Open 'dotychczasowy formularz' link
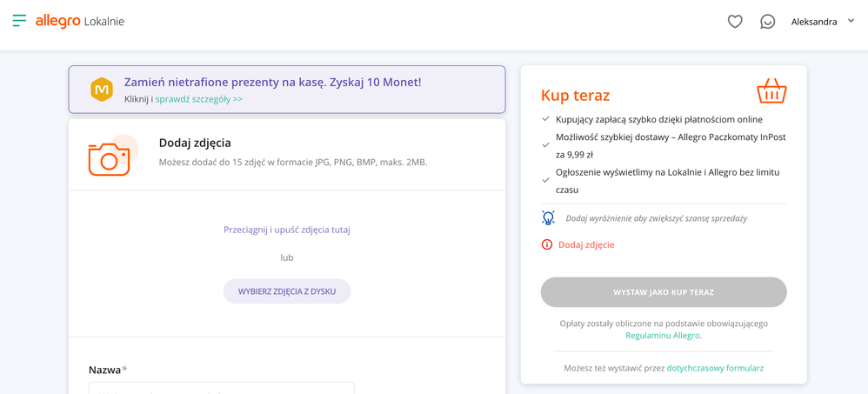868x394 pixels. (715, 367)
